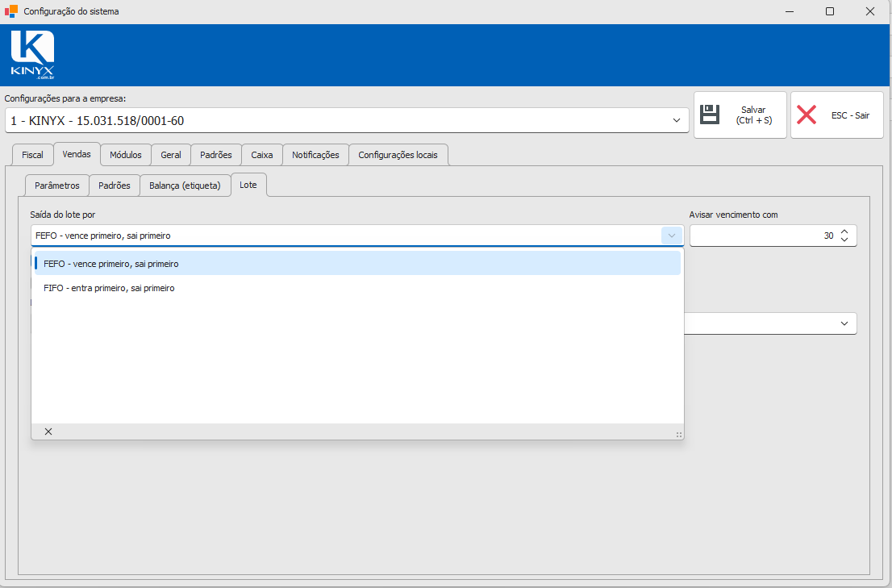Screen dimensions: 892x588
Task: Click the Salvar (Ctrl + S) button
Action: coord(740,115)
